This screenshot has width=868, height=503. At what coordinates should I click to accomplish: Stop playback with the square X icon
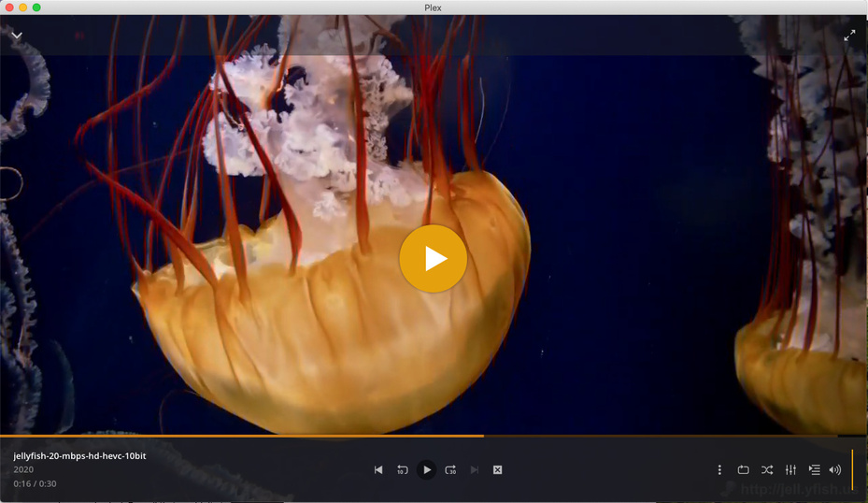coord(498,469)
